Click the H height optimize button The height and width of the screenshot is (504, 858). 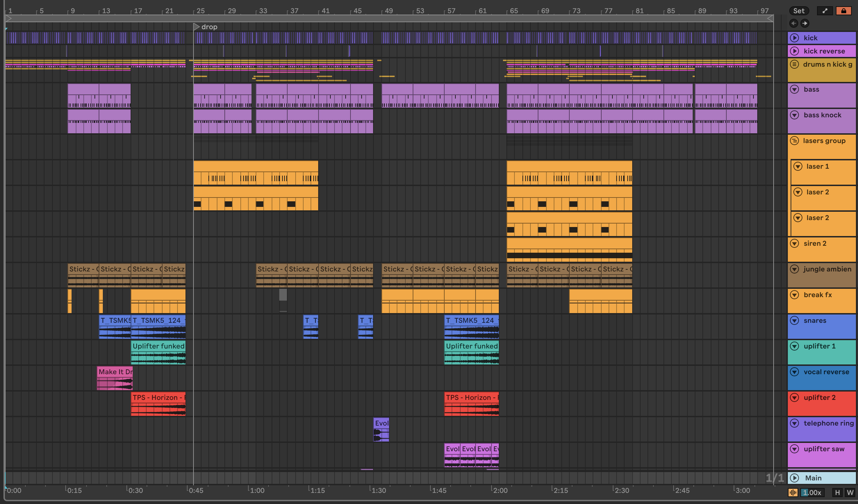[837, 493]
